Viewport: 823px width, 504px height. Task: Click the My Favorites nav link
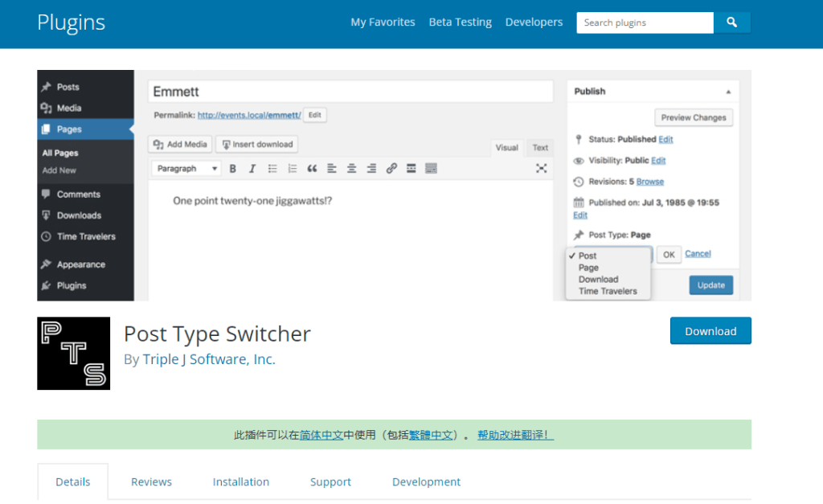click(383, 22)
